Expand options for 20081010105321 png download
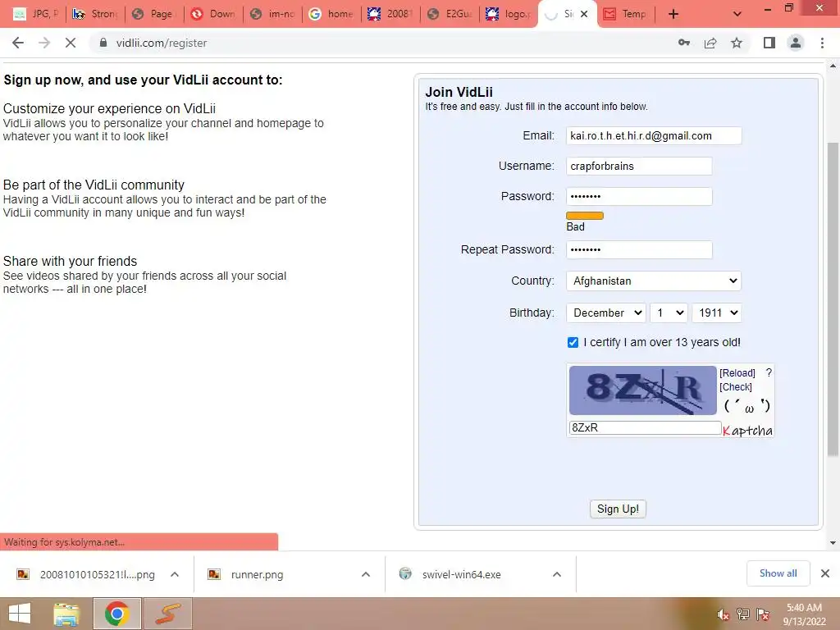The height and width of the screenshot is (630, 840). point(175,574)
